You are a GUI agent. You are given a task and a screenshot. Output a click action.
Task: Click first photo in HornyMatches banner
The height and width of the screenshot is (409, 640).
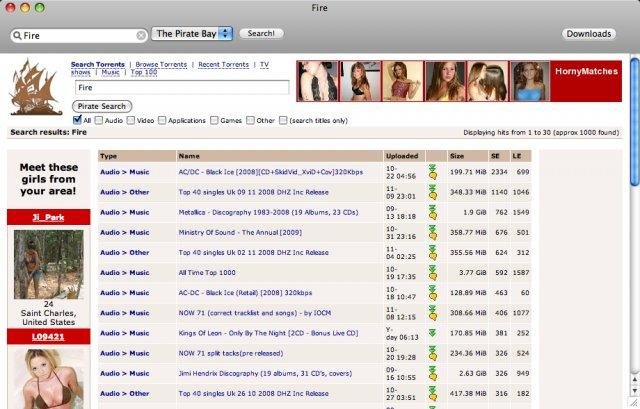(x=318, y=81)
